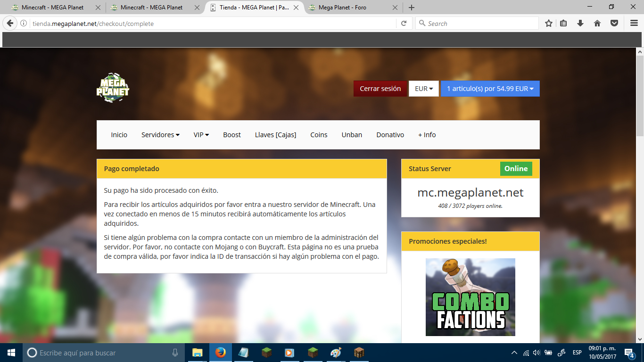The height and width of the screenshot is (362, 644).
Task: Expand the cart dropdown showing 54.99 EUR
Action: (x=490, y=89)
